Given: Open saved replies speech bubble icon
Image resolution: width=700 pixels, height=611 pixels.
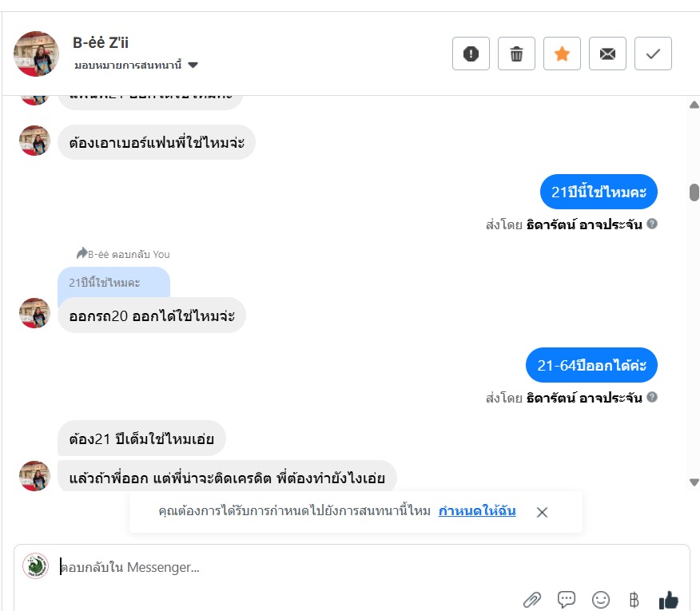Looking at the screenshot, I should click(567, 600).
